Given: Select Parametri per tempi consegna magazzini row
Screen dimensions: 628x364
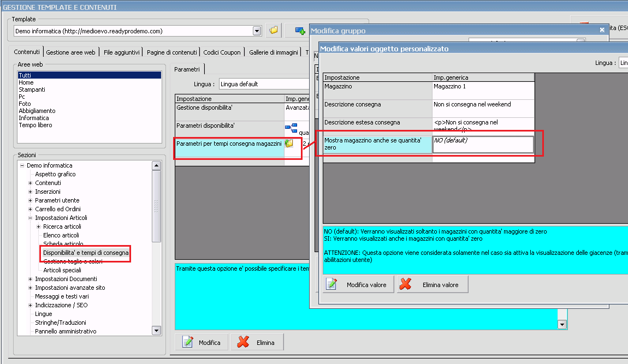Looking at the screenshot, I should (242, 148).
